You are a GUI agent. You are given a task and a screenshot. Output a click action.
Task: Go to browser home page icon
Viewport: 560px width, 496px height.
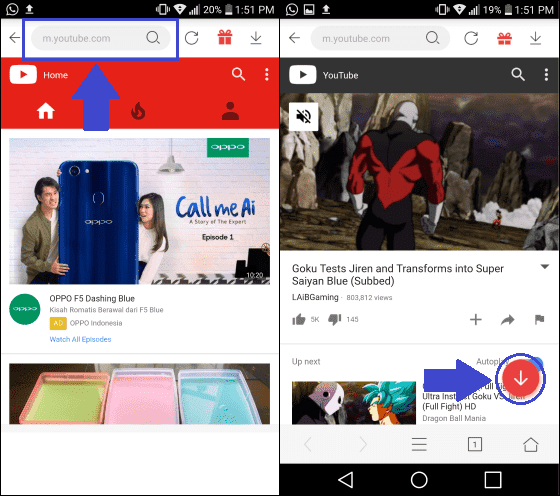pos(531,445)
